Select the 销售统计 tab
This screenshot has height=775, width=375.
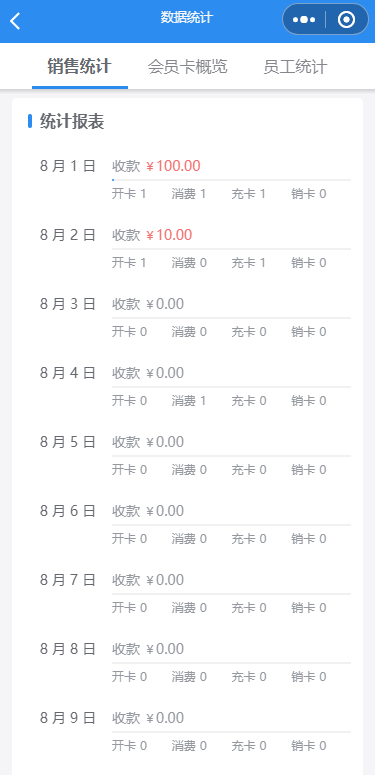point(79,67)
